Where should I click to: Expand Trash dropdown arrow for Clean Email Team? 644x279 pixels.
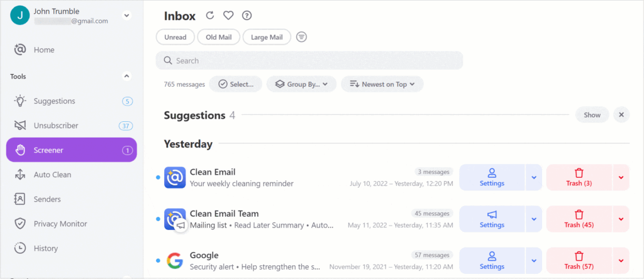tap(621, 219)
